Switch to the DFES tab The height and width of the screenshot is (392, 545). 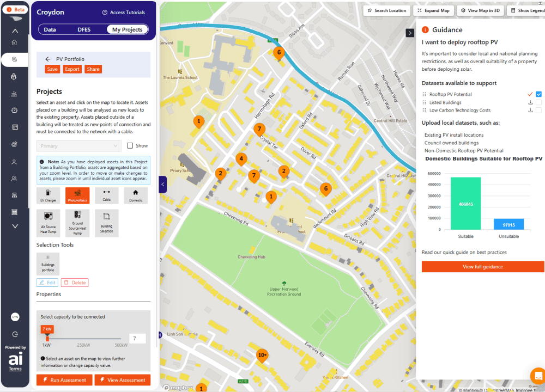click(84, 29)
